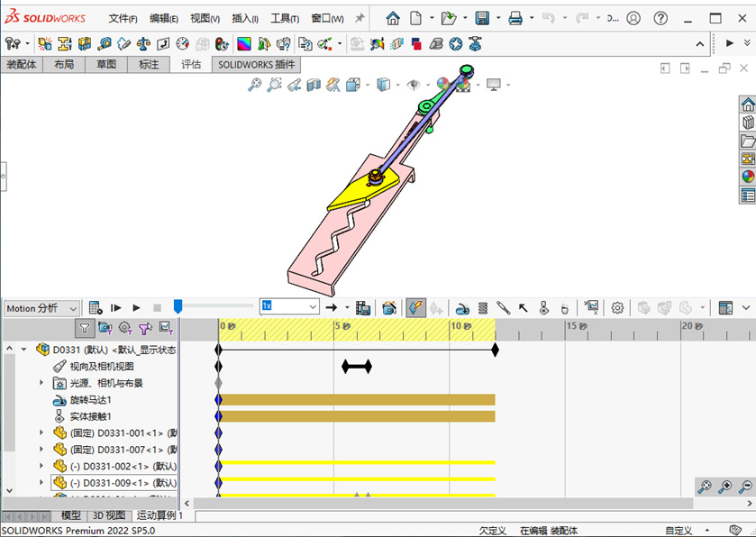Viewport: 756px width, 537px height.
Task: Toggle the Autokey button
Action: point(415,307)
